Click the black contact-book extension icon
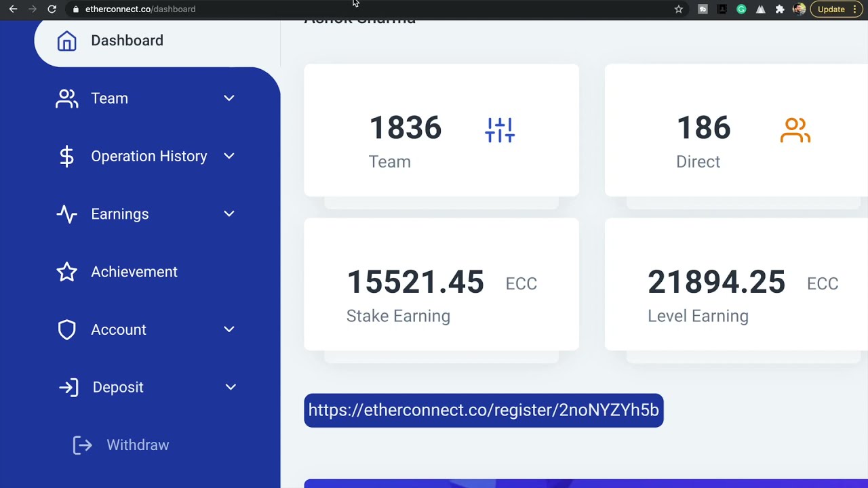 tap(722, 9)
